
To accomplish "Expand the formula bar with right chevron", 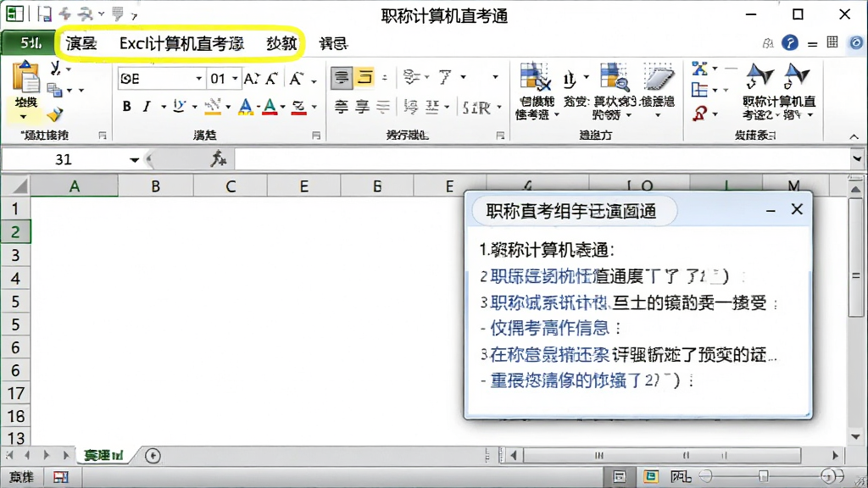I will coord(858,158).
